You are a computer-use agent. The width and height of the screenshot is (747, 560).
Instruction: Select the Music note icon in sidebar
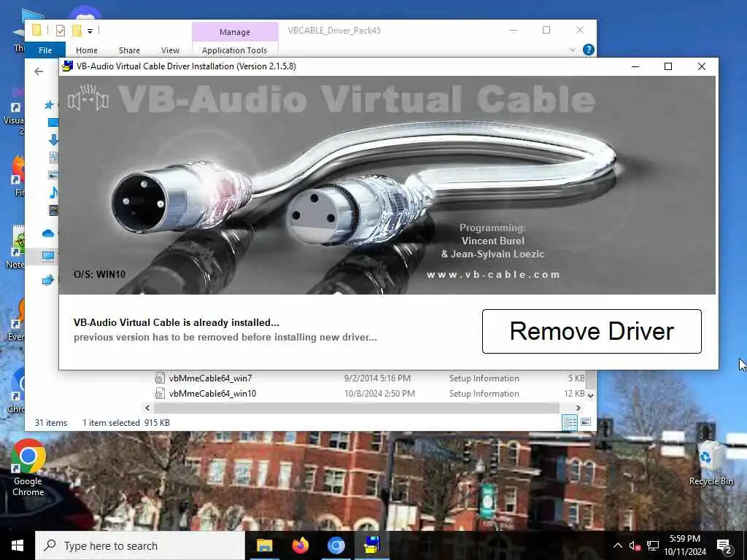pyautogui.click(x=53, y=192)
